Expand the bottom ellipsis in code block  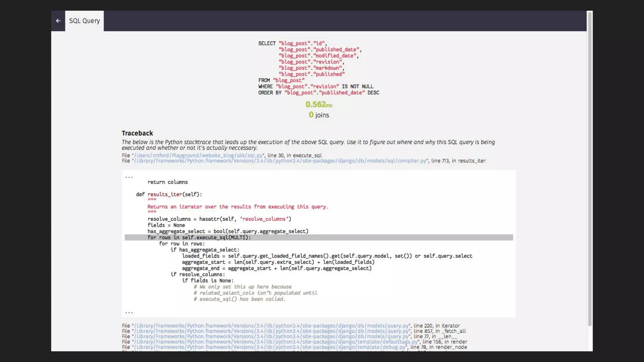click(x=129, y=312)
